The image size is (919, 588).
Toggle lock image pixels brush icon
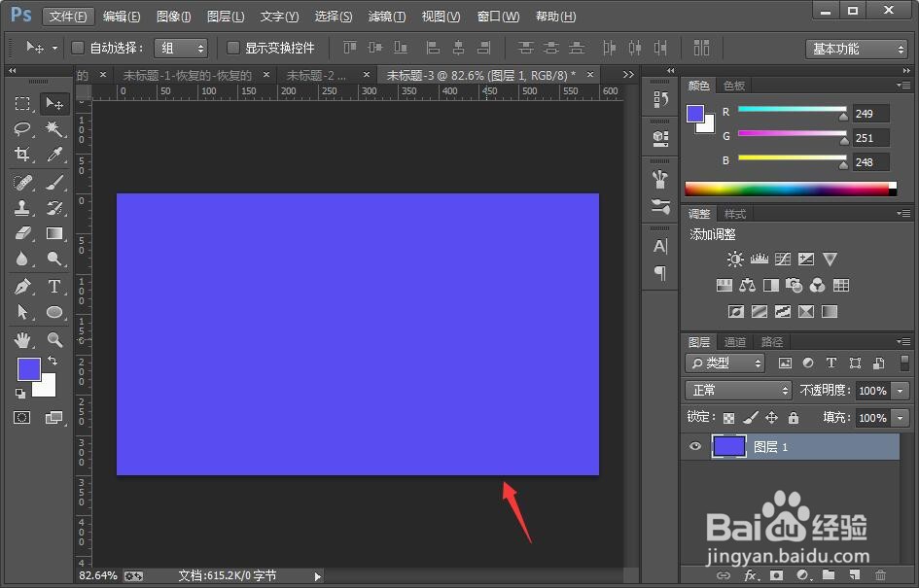tap(750, 418)
